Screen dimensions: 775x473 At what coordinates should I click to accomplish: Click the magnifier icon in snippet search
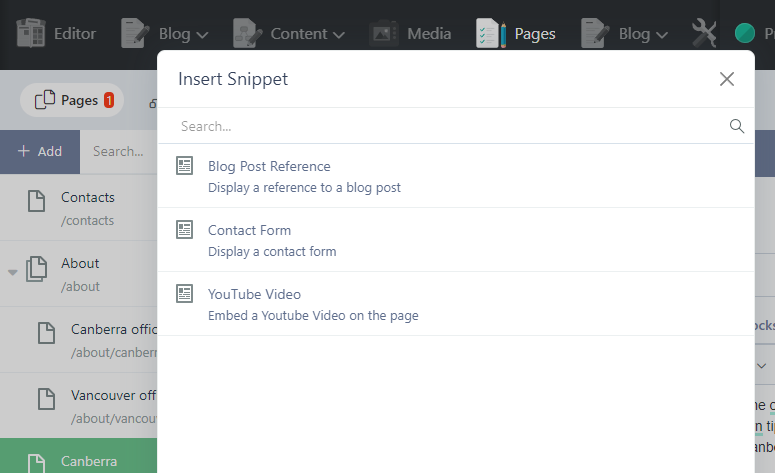pyautogui.click(x=736, y=126)
